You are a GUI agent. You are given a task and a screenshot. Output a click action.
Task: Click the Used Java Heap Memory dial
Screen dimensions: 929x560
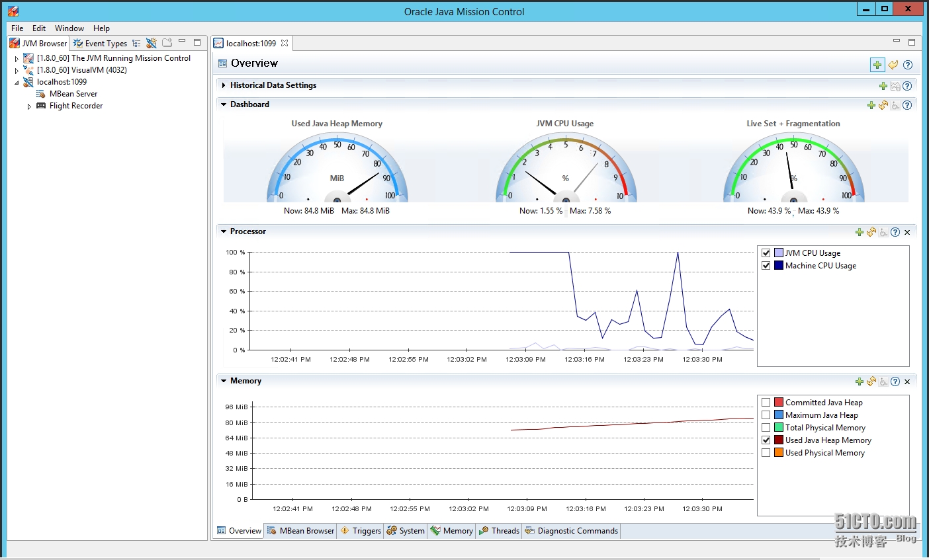click(x=337, y=168)
